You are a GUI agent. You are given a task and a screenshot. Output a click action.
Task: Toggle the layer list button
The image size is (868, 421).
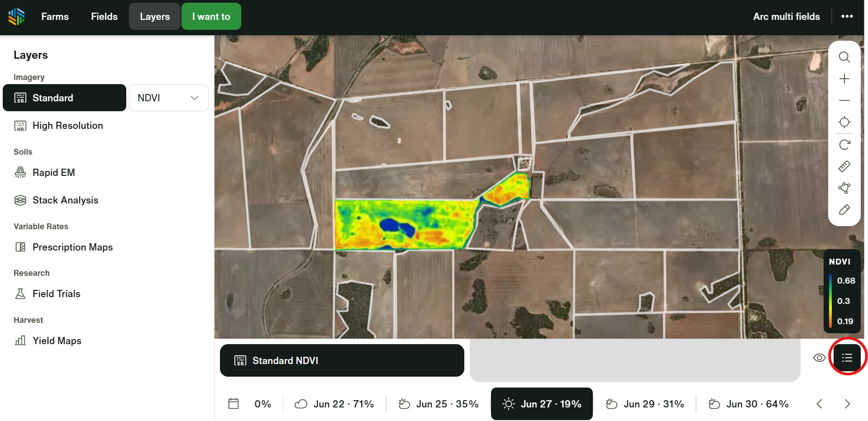[x=847, y=358]
